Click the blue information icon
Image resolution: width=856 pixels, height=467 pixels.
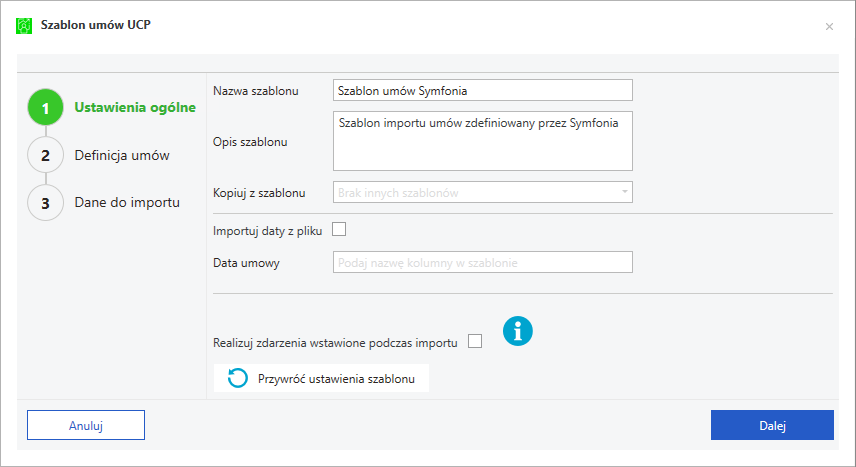point(517,332)
